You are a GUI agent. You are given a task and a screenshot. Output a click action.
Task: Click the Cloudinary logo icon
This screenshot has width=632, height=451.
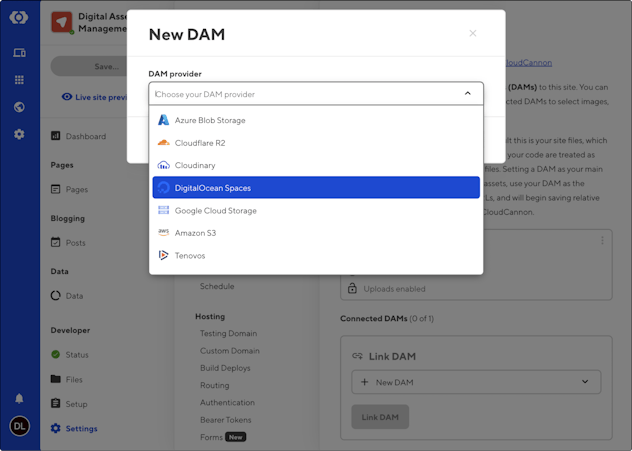163,165
